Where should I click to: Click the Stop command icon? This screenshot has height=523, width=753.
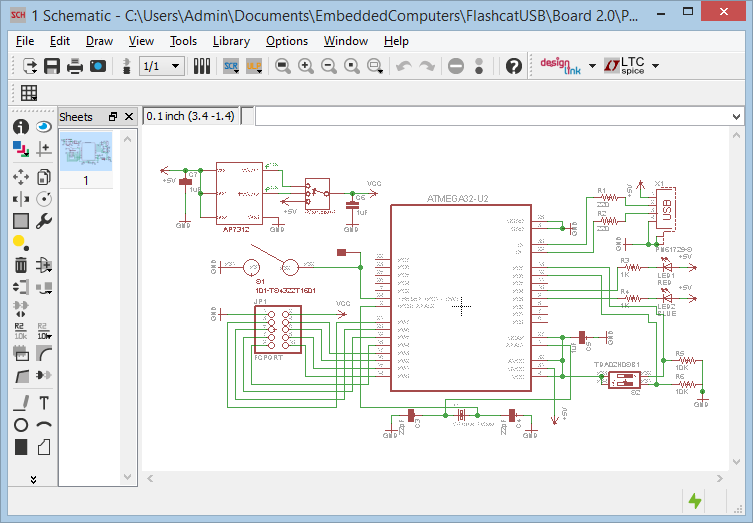(x=456, y=66)
